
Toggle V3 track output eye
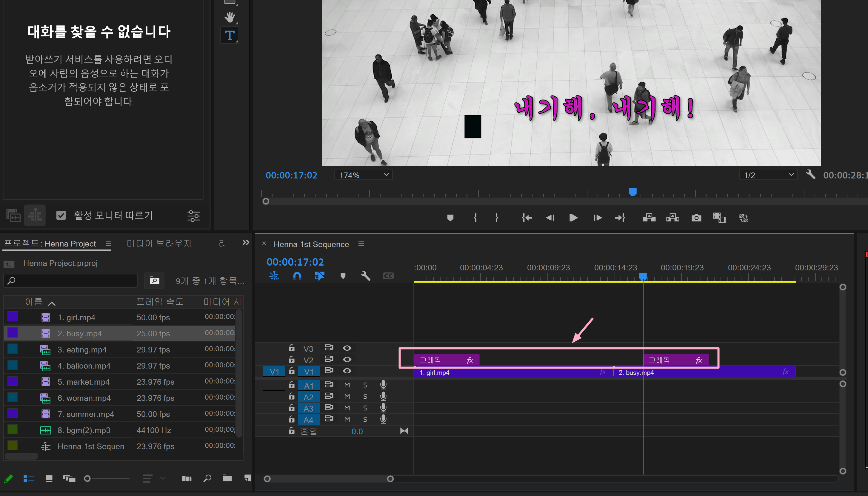click(347, 348)
